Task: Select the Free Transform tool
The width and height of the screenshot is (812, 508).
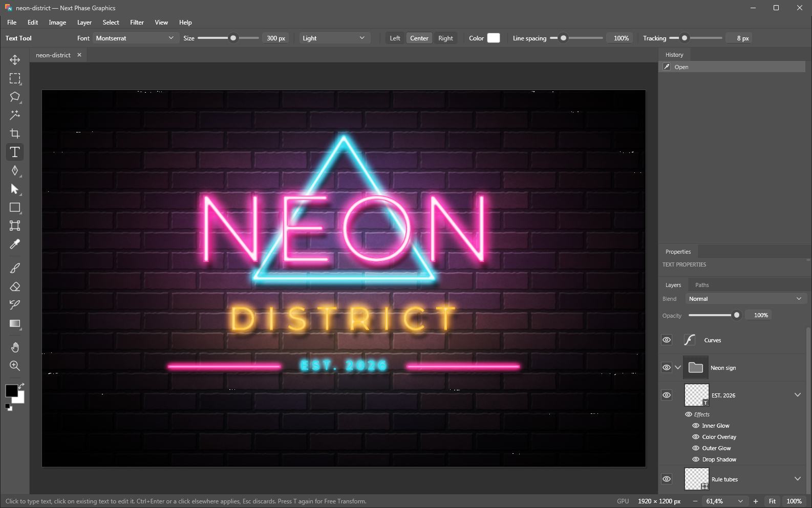Action: (15, 226)
